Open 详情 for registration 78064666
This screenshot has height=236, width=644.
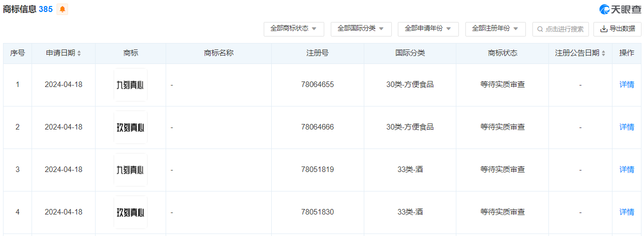click(x=626, y=127)
